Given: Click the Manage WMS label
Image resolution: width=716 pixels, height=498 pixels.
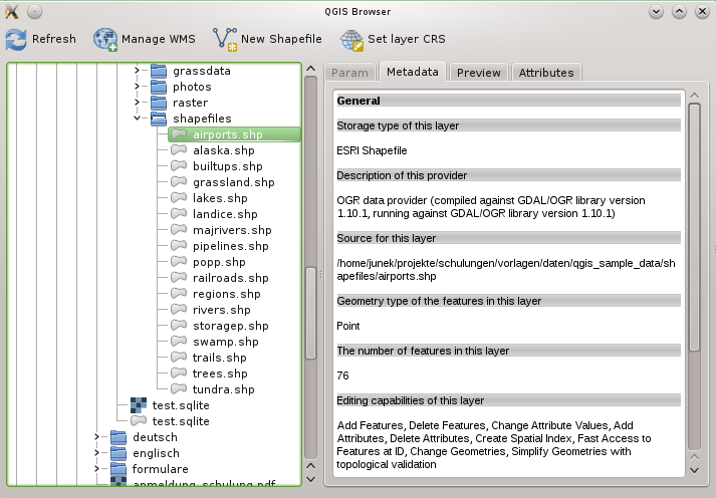Looking at the screenshot, I should [158, 39].
